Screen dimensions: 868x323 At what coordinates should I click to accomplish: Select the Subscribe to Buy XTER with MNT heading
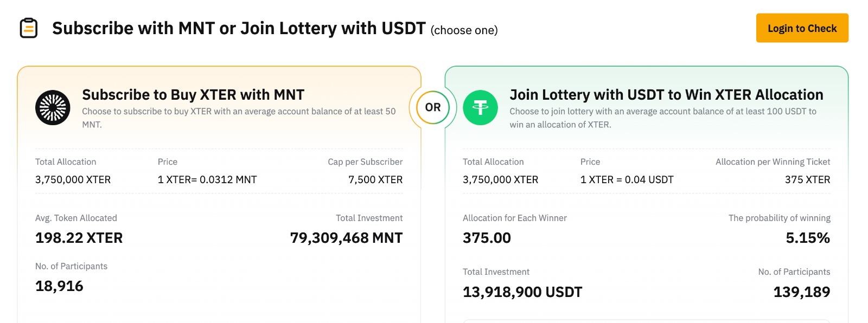pyautogui.click(x=193, y=95)
